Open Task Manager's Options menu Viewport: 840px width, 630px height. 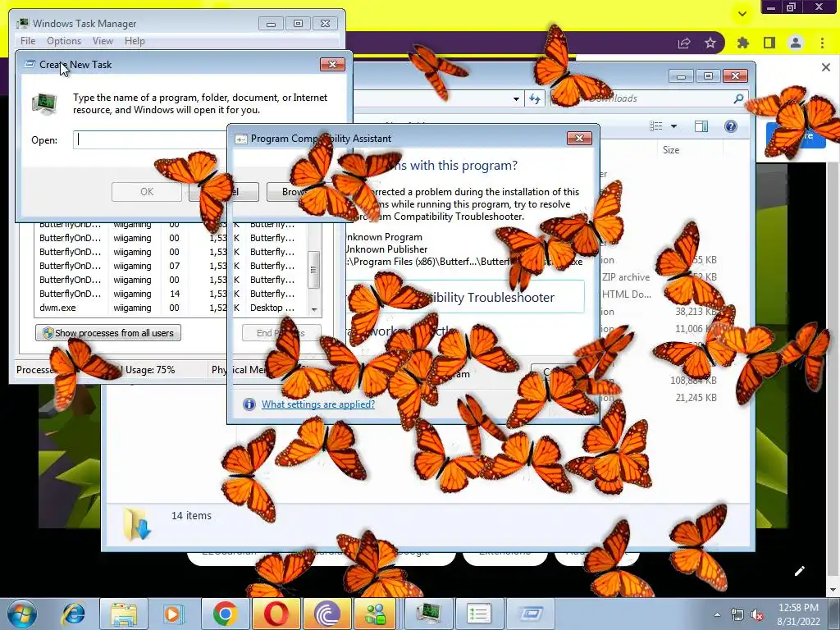pos(64,41)
